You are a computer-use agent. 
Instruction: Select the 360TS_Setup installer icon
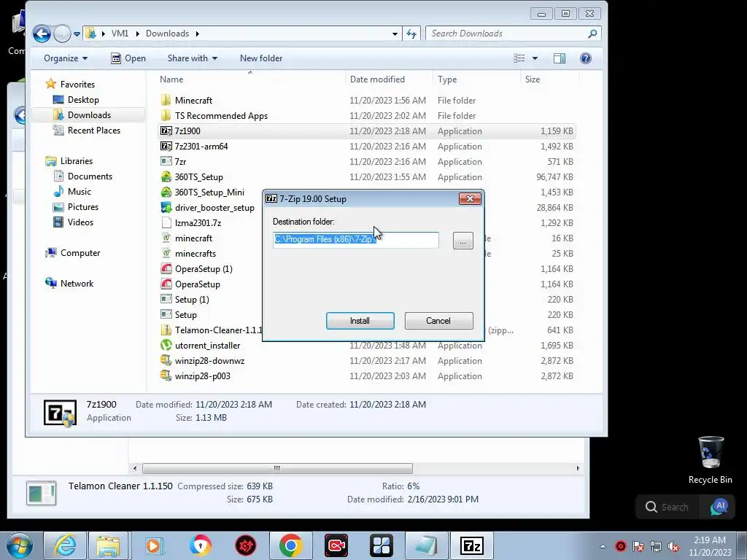166,176
